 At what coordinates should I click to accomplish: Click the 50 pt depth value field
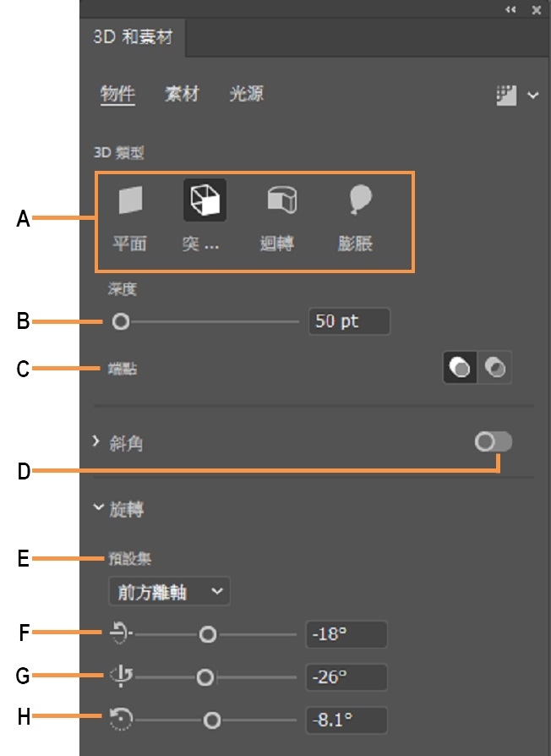click(348, 321)
